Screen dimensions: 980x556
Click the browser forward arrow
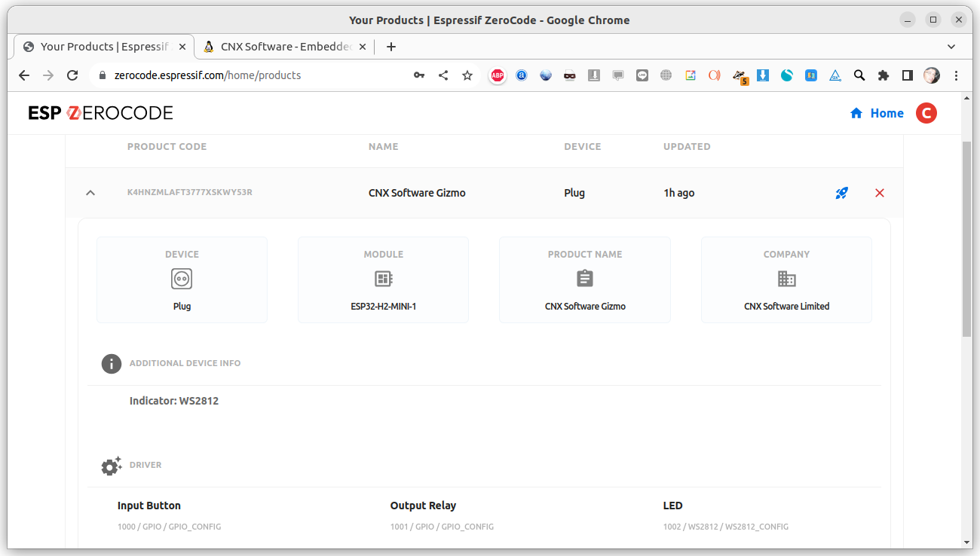point(48,75)
